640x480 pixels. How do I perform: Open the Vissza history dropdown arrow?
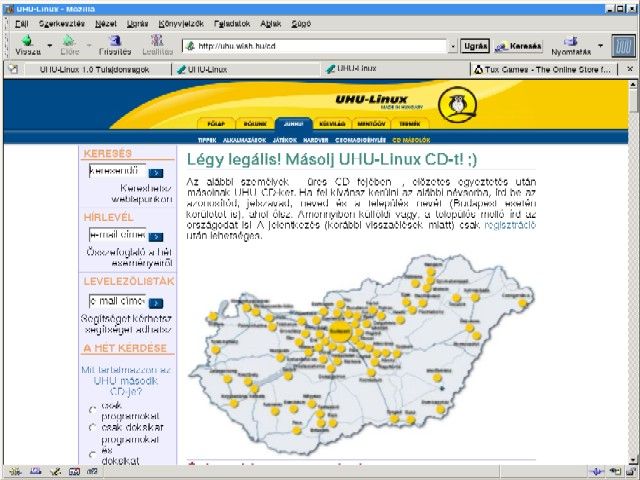(x=50, y=45)
